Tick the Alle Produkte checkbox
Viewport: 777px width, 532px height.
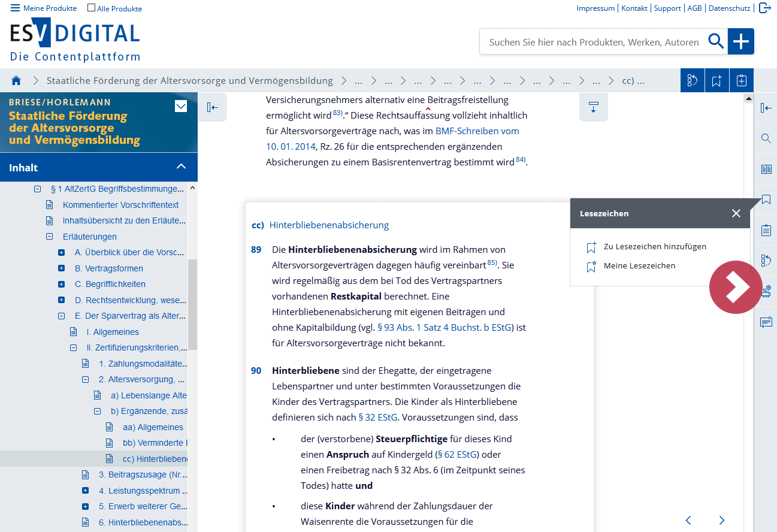pos(91,8)
